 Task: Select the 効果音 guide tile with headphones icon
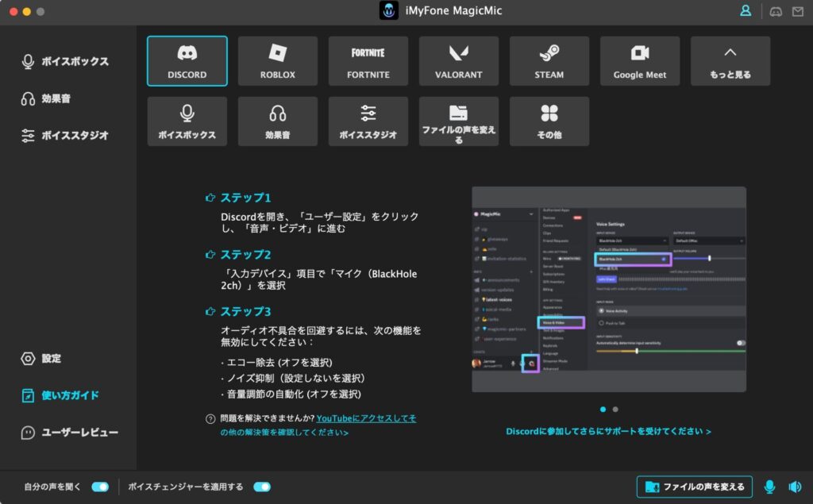[278, 121]
